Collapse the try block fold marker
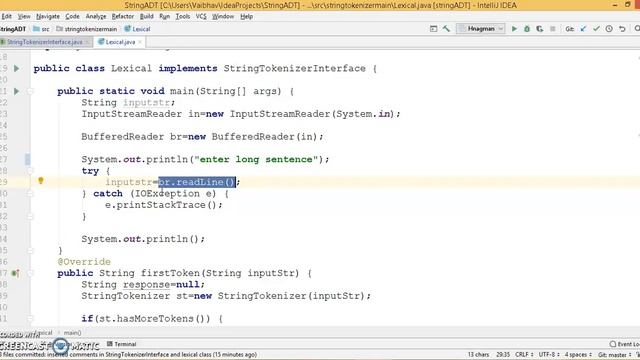 pos(30,171)
